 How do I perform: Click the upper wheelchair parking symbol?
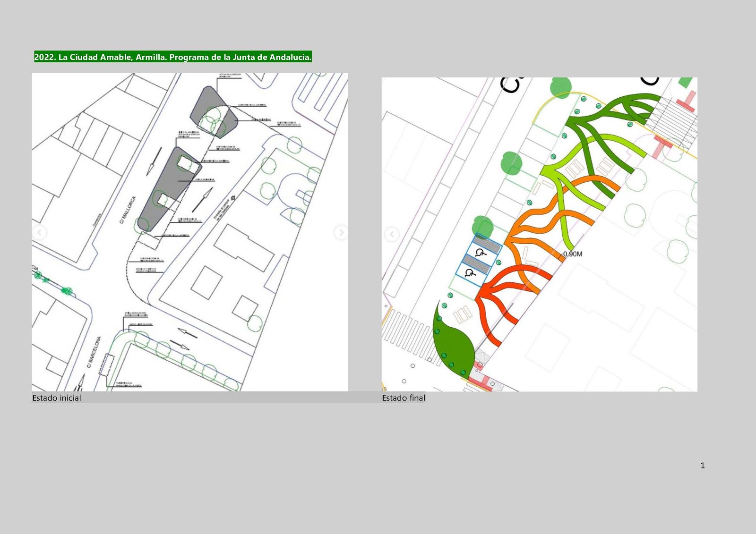(481, 253)
